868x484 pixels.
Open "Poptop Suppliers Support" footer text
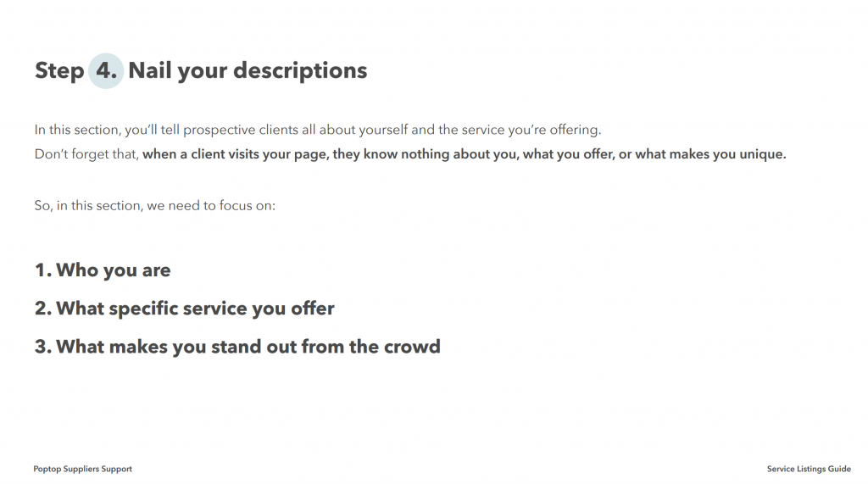(83, 469)
